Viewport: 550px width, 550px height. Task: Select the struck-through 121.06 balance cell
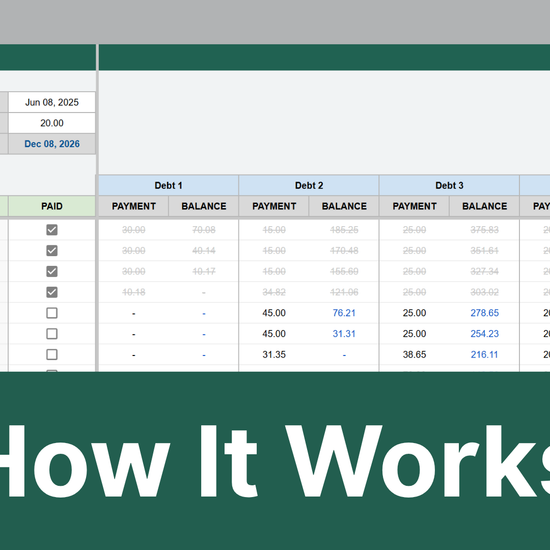tap(344, 292)
